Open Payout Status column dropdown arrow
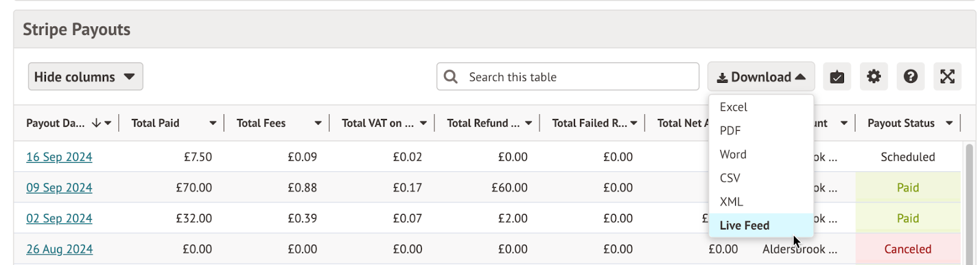 [949, 123]
